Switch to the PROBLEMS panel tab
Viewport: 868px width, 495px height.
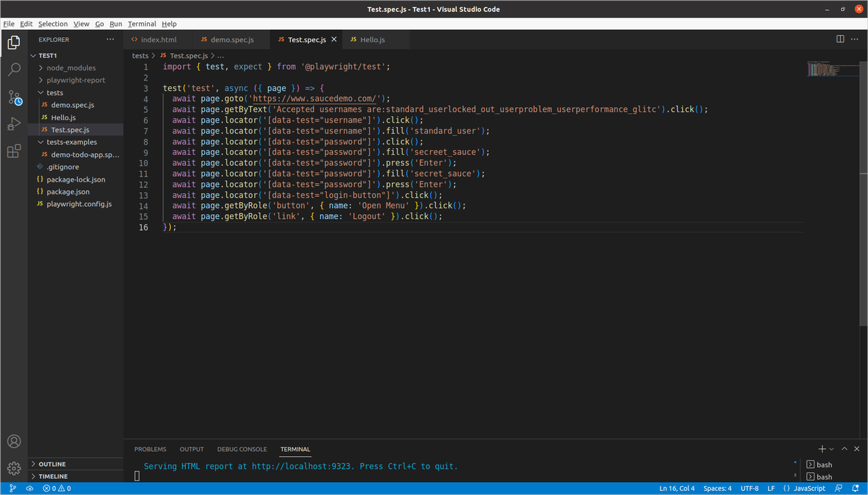(x=150, y=449)
